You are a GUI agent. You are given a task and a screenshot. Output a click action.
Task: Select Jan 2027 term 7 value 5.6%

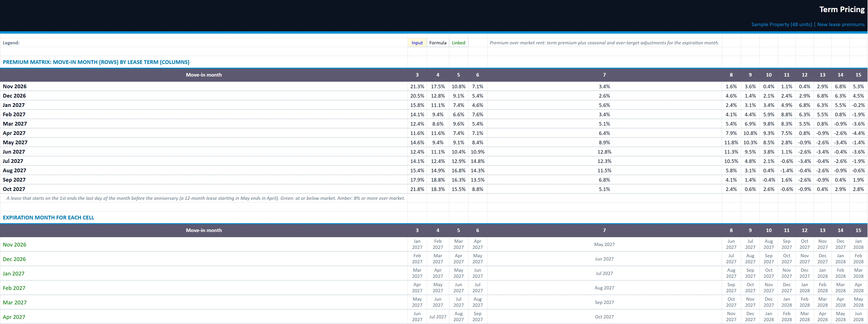604,105
